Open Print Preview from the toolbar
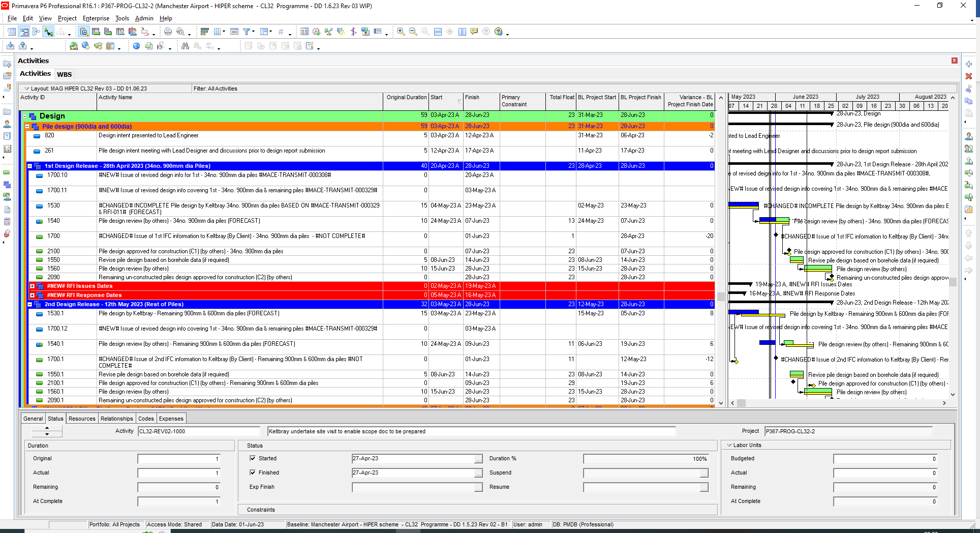Screen dimensions: 980x533 [180, 32]
